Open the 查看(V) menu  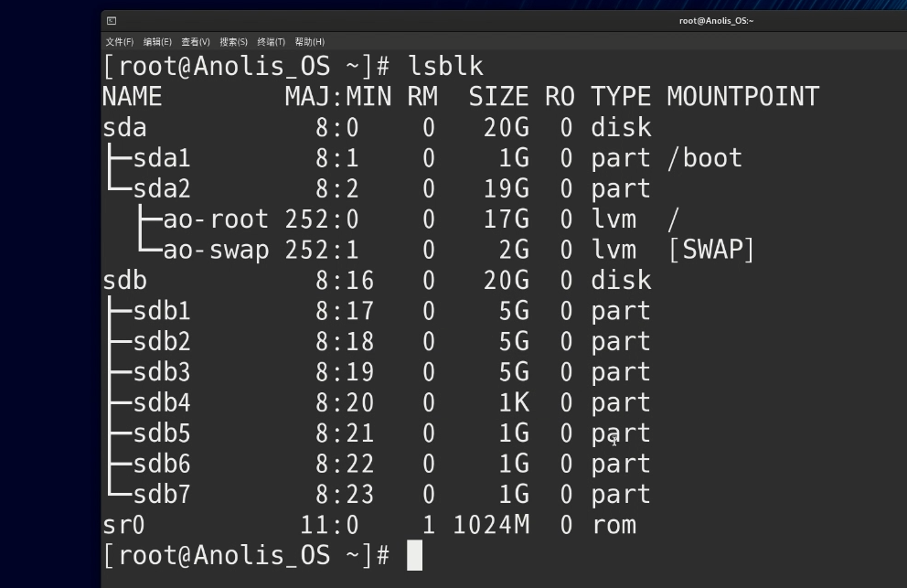coord(195,41)
